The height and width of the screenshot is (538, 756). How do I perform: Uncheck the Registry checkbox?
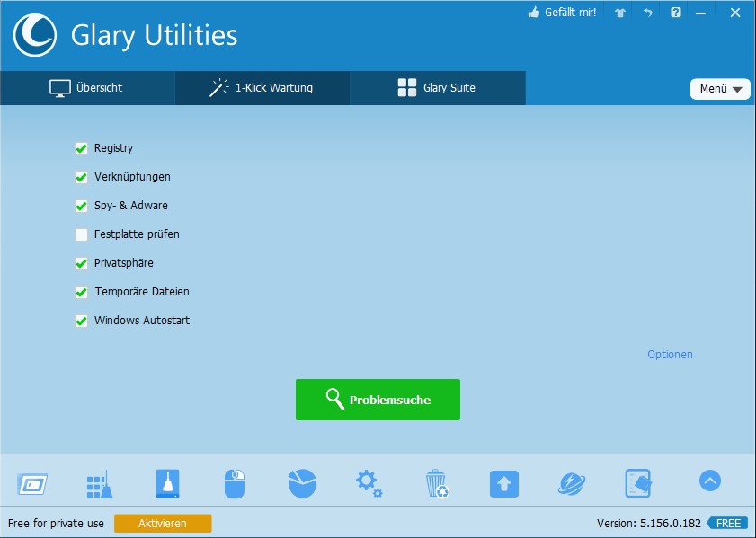coord(81,148)
